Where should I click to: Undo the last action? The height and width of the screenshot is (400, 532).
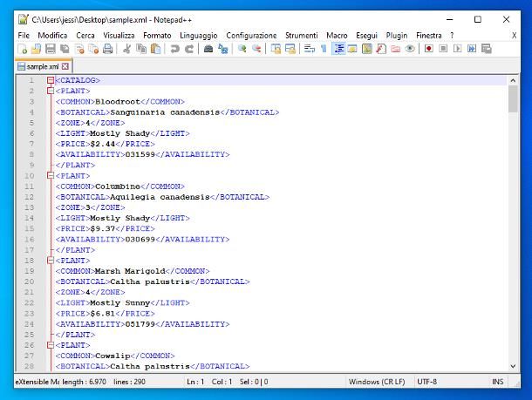point(174,49)
